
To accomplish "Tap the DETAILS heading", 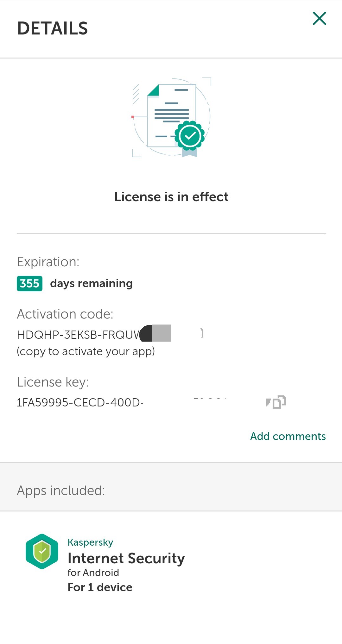I will point(53,28).
